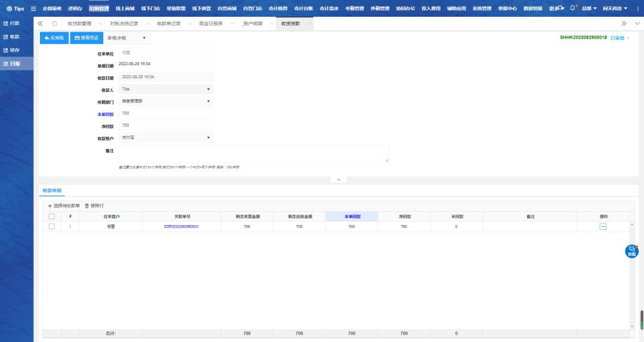Click the 反审批 button

54,38
